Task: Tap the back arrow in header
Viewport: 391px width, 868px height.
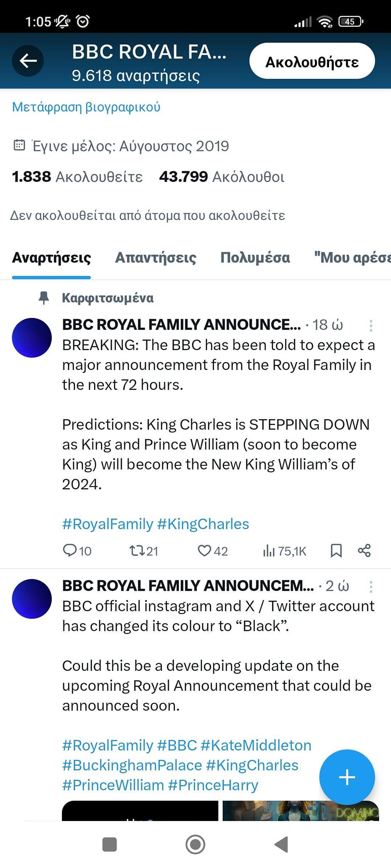Action: tap(28, 61)
